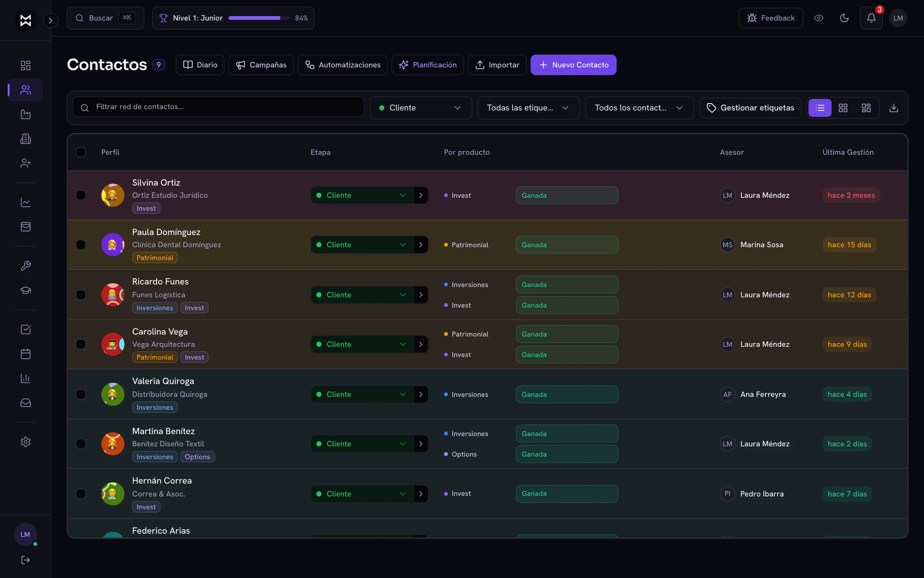Open the Diario tab
Image resolution: width=924 pixels, height=578 pixels.
click(200, 65)
